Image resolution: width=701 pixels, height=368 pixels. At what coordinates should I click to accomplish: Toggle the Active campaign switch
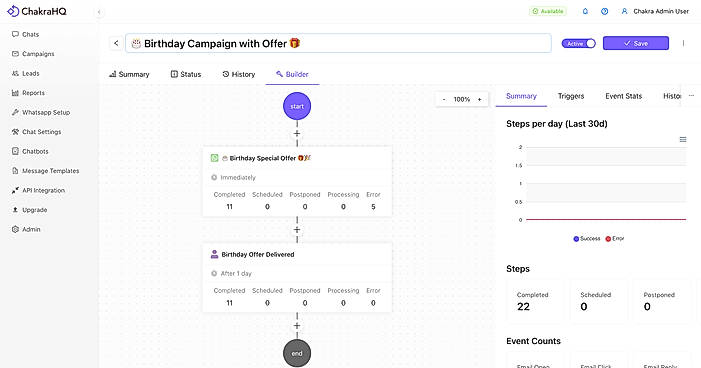point(579,43)
